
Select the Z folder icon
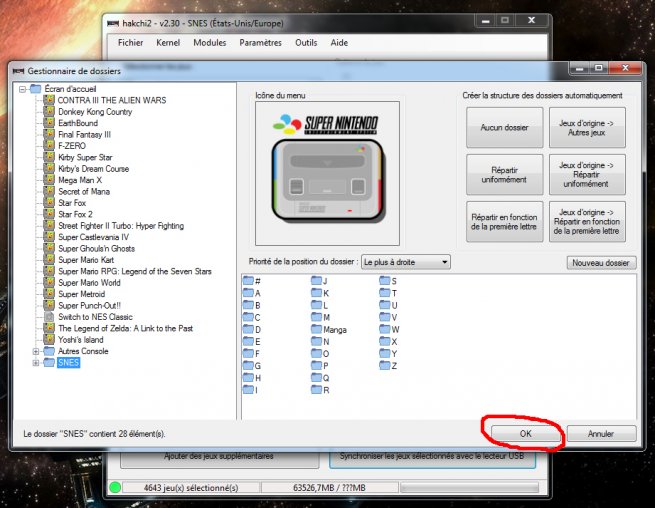(x=385, y=365)
